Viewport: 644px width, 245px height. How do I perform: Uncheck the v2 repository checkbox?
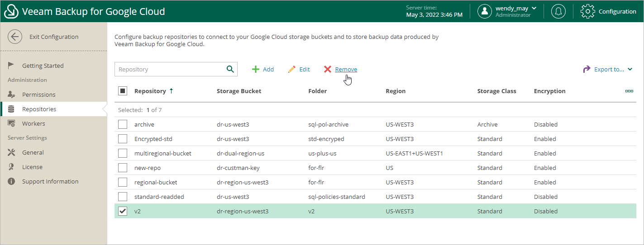tap(123, 211)
